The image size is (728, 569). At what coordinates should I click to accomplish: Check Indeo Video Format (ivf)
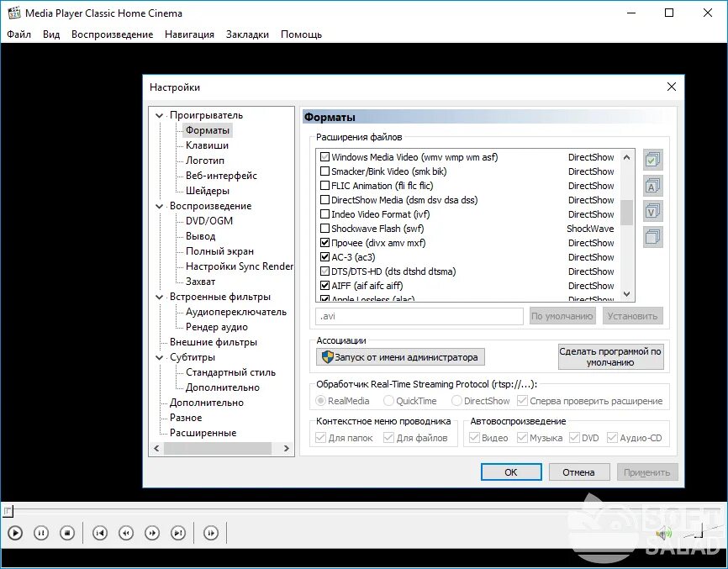tap(325, 214)
